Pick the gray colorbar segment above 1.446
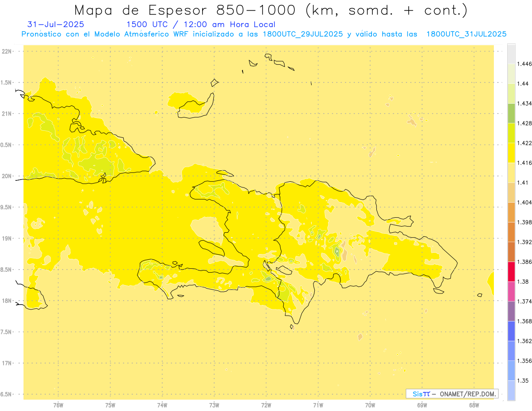Image resolution: width=532 pixels, height=411 pixels. click(x=511, y=54)
